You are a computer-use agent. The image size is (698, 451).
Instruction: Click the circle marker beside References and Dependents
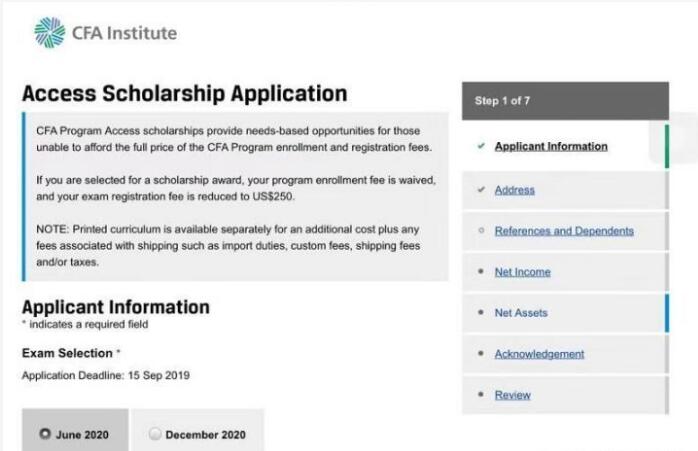click(x=482, y=231)
